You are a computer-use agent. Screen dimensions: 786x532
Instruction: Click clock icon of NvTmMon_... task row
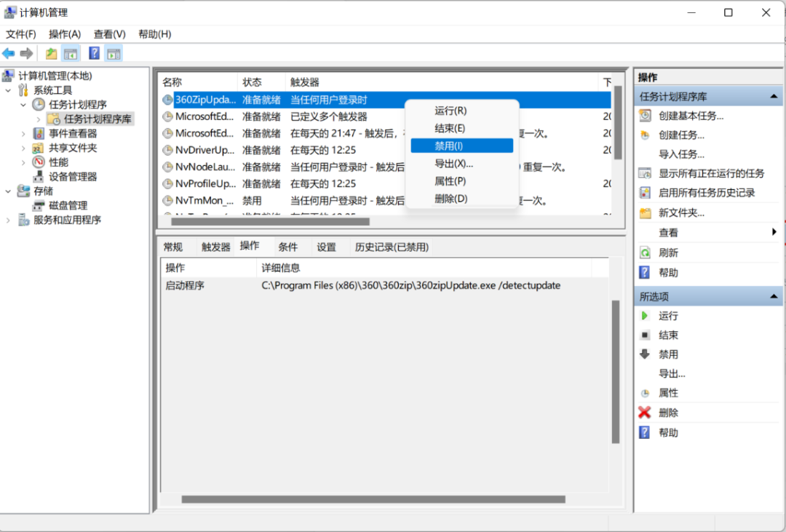coord(167,201)
